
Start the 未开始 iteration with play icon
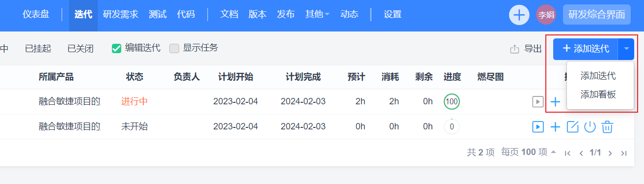click(538, 127)
